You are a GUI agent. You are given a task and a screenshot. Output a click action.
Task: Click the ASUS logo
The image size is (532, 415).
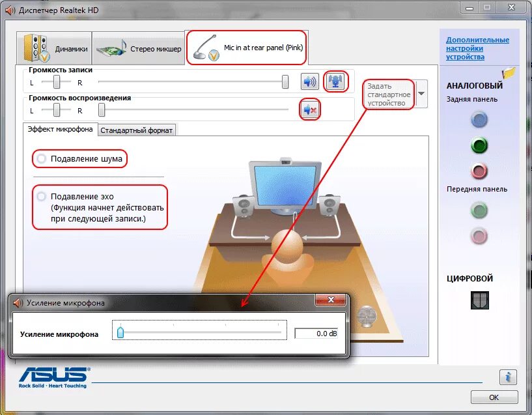pos(54,377)
